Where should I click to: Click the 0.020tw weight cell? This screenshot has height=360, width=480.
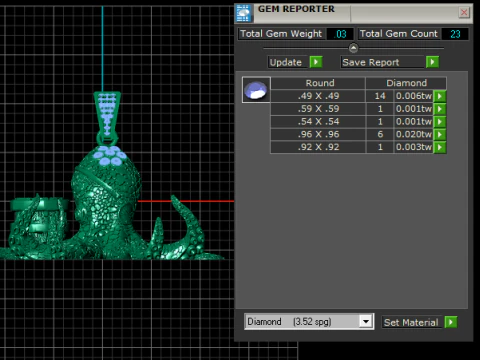click(x=414, y=134)
